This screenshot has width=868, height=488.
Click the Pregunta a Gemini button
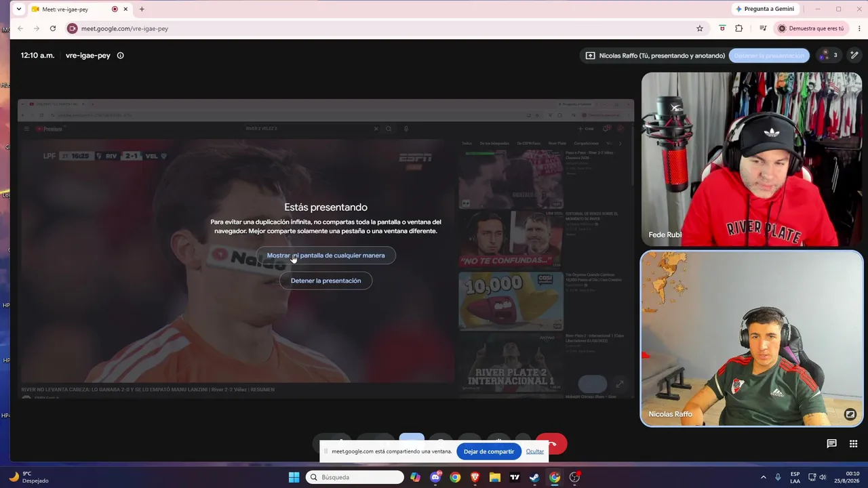point(767,9)
